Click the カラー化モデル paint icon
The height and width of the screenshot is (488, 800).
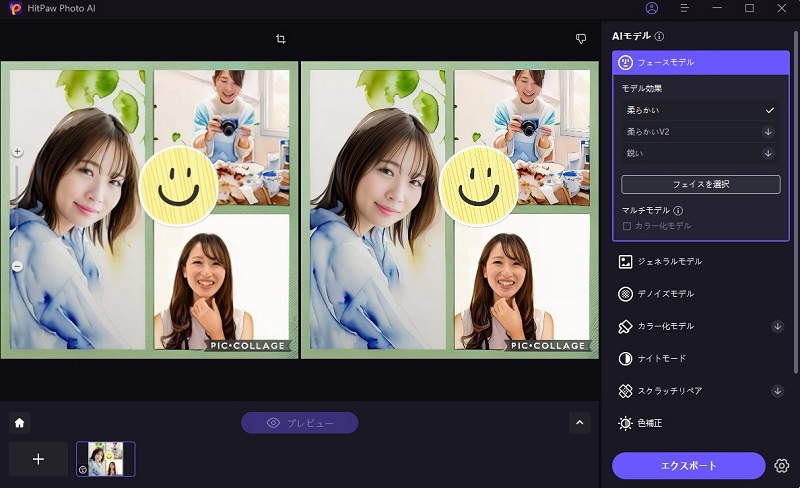click(x=625, y=326)
